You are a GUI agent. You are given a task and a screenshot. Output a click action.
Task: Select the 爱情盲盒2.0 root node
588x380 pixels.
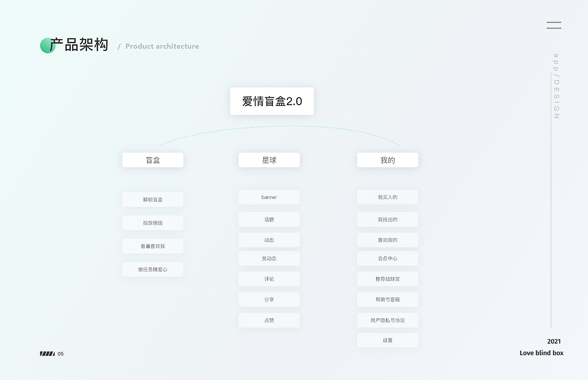[272, 101]
